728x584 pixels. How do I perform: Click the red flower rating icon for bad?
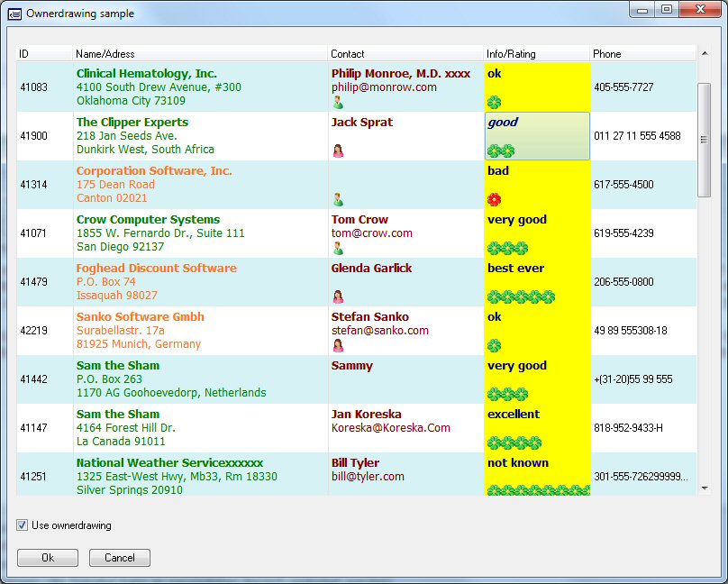click(494, 199)
